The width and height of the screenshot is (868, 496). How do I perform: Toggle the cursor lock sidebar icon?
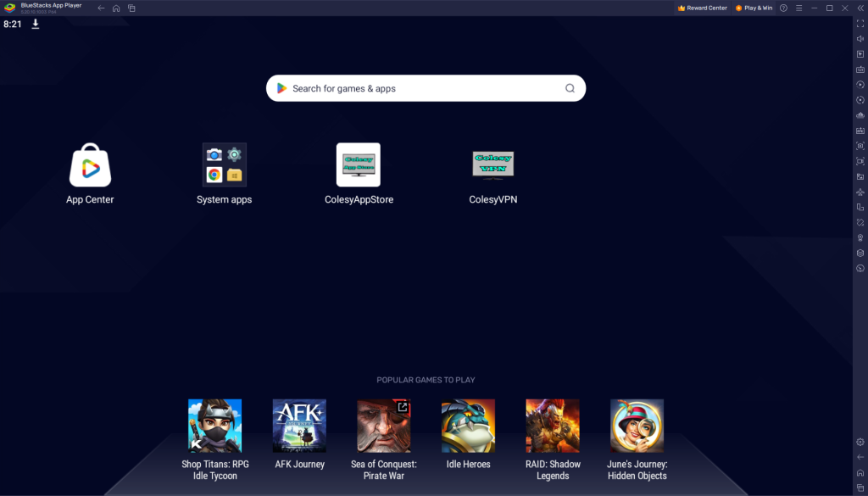pos(860,54)
